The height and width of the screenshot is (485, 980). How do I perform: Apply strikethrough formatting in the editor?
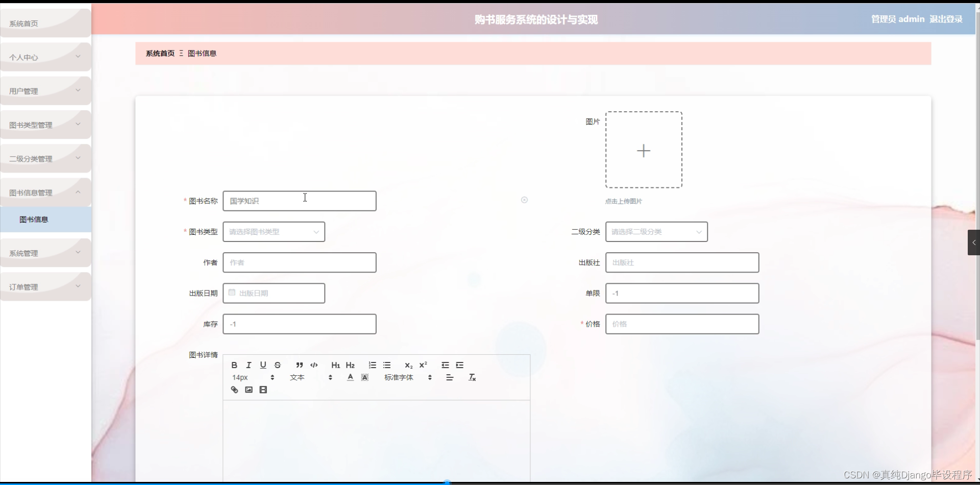(277, 365)
